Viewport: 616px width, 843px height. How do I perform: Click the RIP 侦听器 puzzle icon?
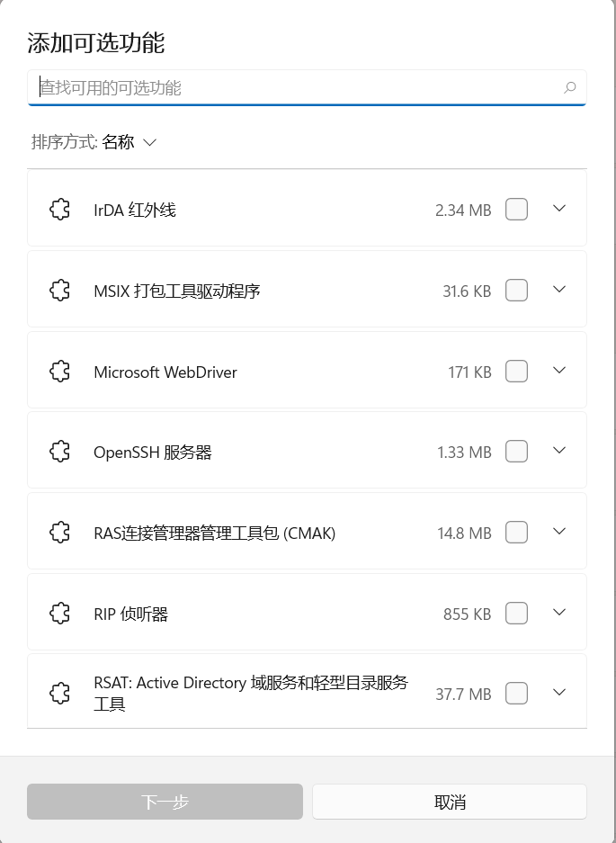point(59,613)
